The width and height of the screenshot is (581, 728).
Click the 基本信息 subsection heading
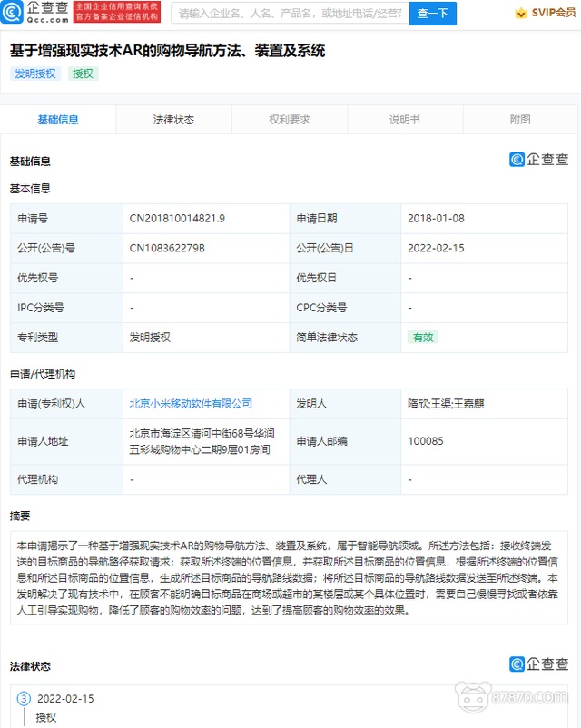30,189
